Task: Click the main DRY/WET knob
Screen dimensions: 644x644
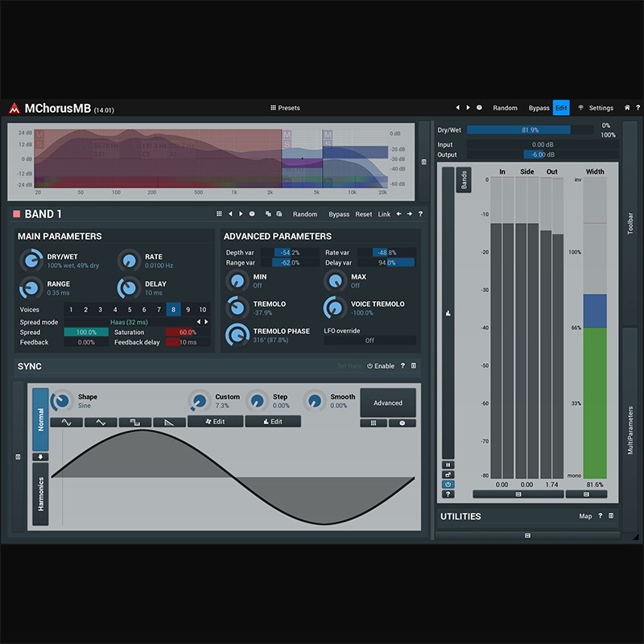Action: (x=31, y=260)
